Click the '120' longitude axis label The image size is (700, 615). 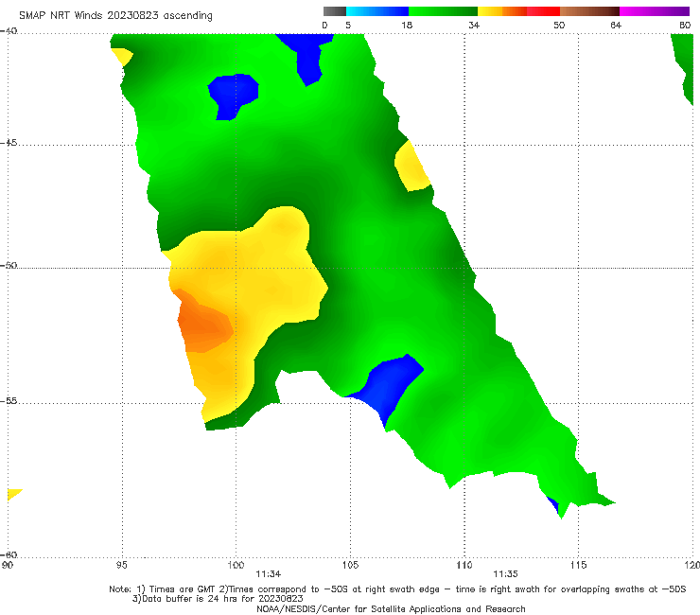692,565
